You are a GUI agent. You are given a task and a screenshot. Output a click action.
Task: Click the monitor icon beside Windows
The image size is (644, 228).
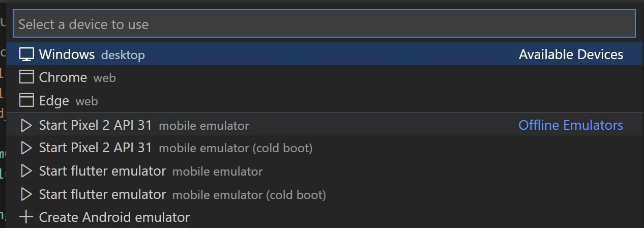(26, 54)
